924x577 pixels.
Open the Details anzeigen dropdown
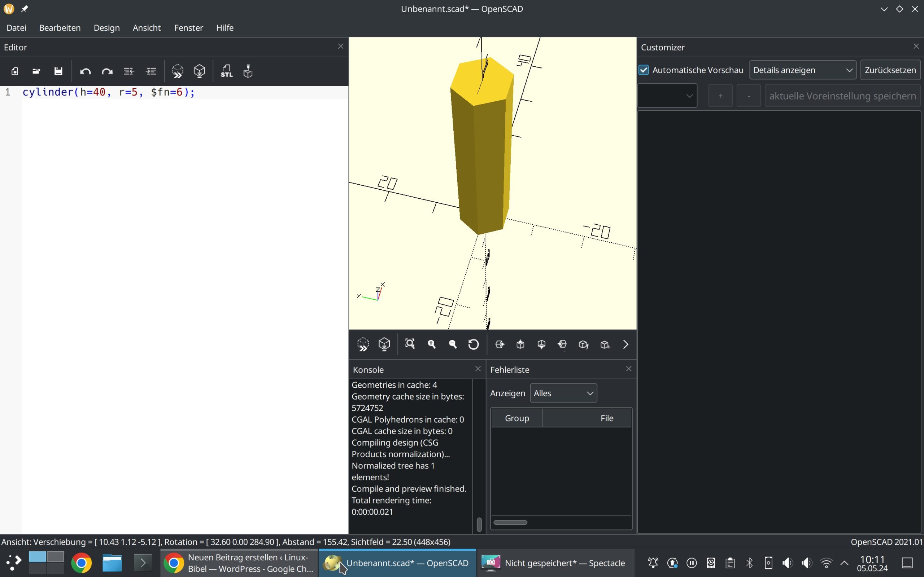point(802,70)
